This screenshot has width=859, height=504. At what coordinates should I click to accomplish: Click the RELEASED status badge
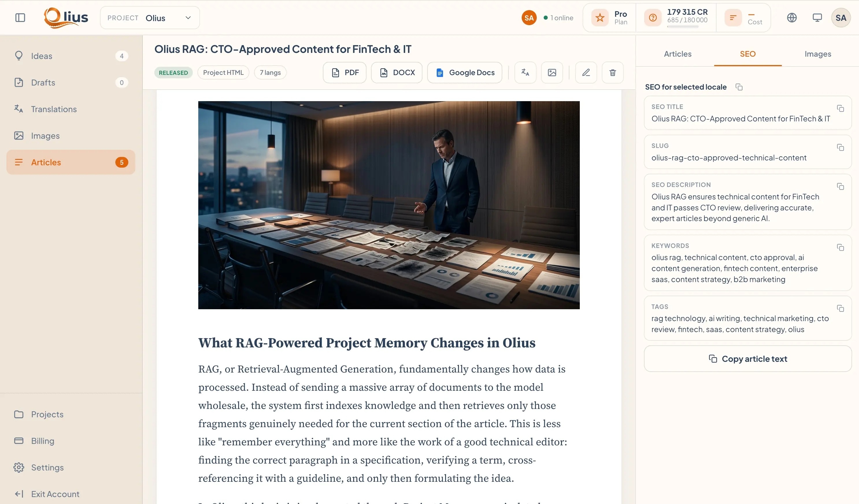tap(173, 73)
